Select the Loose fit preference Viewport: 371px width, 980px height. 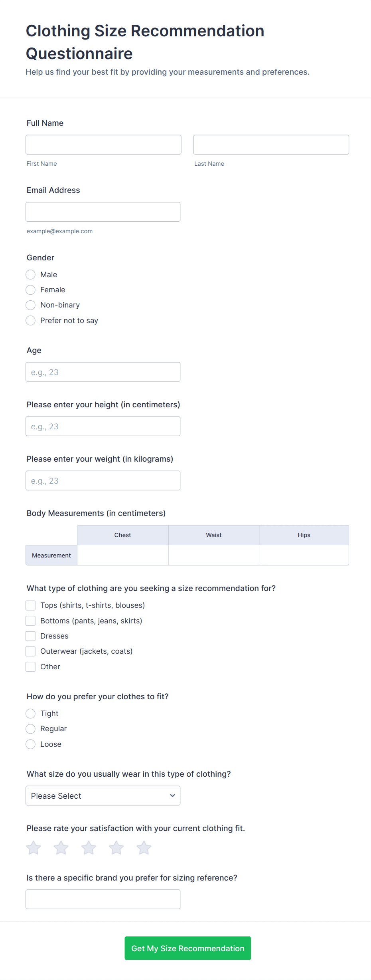coord(31,744)
